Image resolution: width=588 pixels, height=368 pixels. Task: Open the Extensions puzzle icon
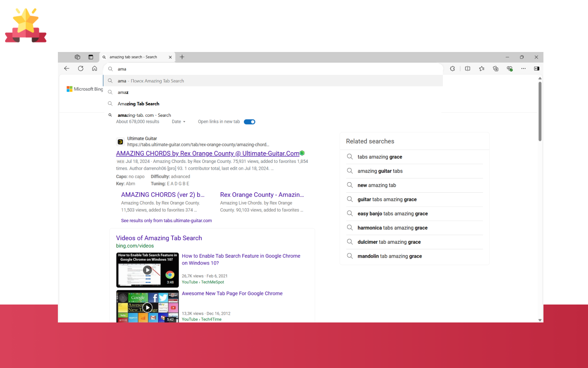(452, 69)
